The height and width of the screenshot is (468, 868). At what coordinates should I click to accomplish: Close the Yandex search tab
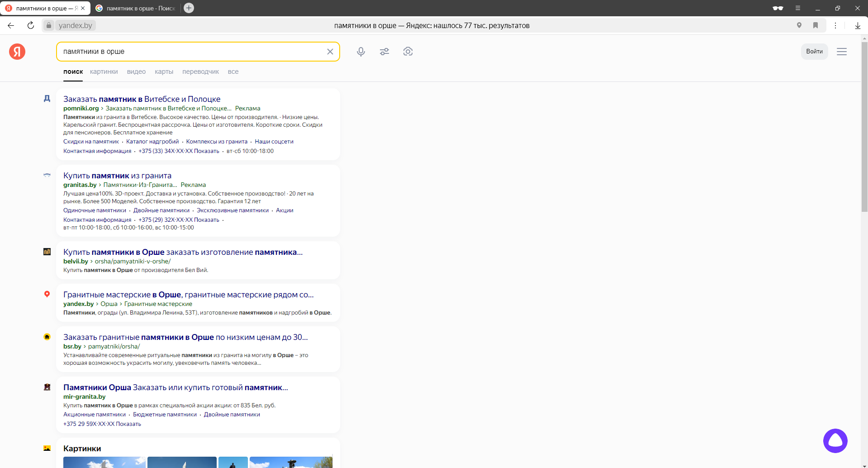[83, 8]
